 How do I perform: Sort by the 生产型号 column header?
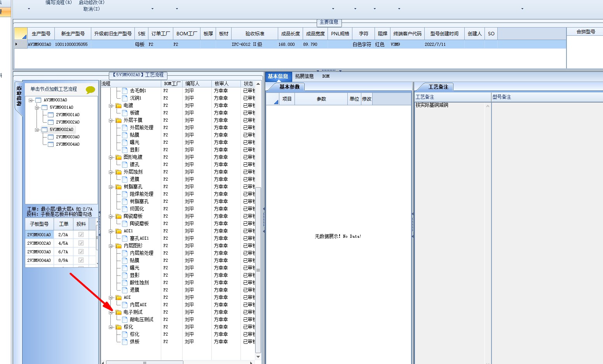(x=41, y=34)
